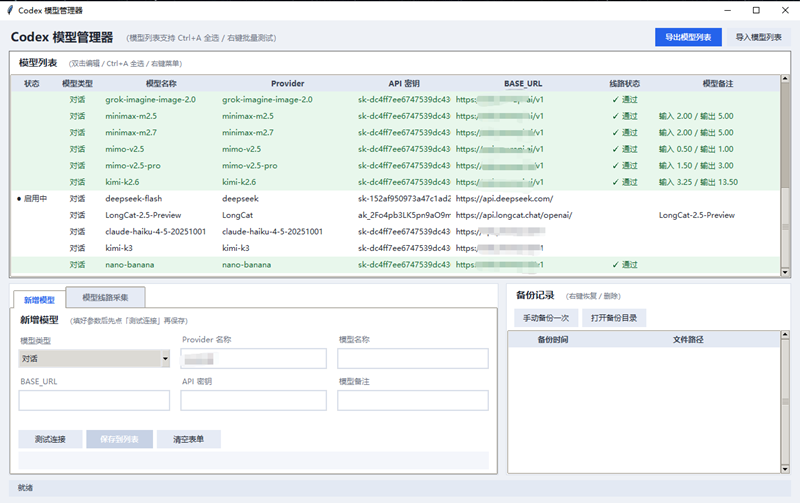Sort by the BASE_URL column header
The width and height of the screenshot is (800, 503).
pos(523,84)
